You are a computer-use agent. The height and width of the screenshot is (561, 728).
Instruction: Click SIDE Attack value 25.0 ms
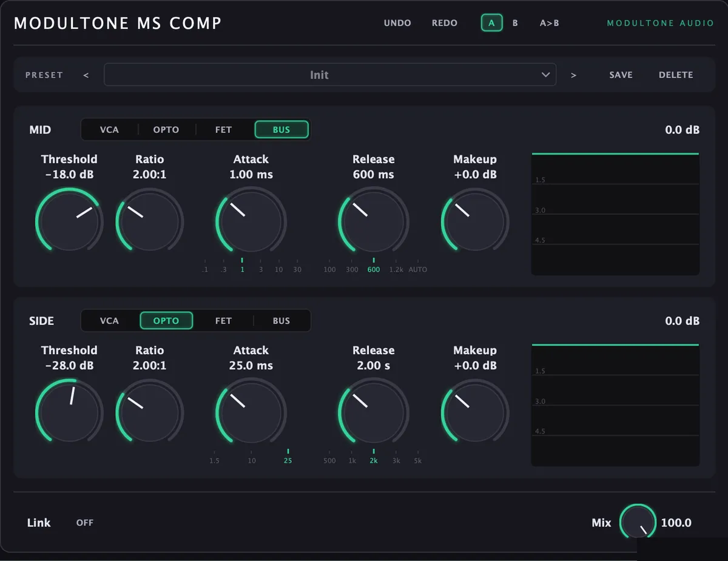(251, 366)
